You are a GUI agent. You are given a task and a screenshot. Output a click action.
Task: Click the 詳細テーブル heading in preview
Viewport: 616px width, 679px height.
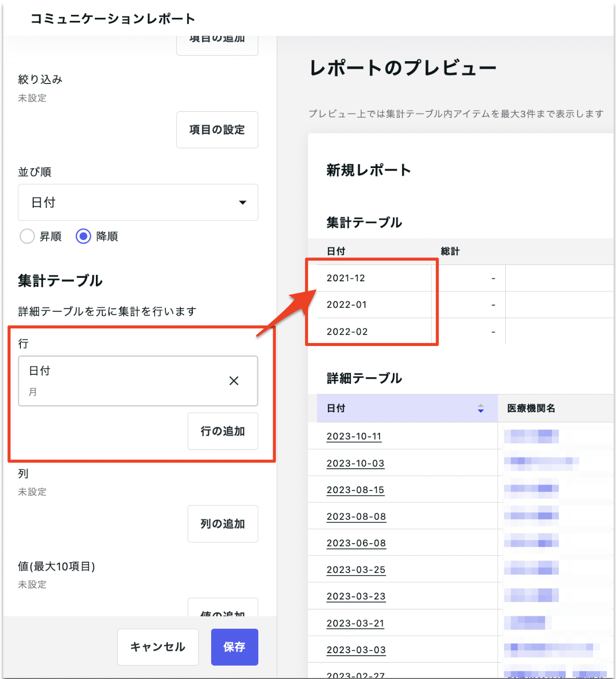coord(364,378)
